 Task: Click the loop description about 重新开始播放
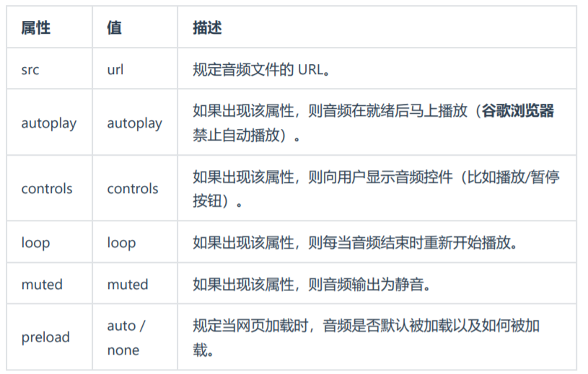(355, 242)
